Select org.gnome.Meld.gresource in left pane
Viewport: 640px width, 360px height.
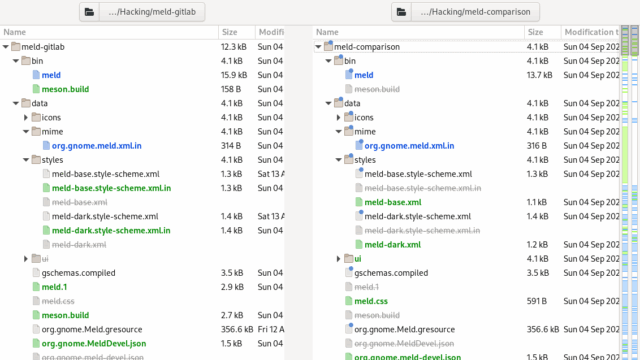coord(92,329)
